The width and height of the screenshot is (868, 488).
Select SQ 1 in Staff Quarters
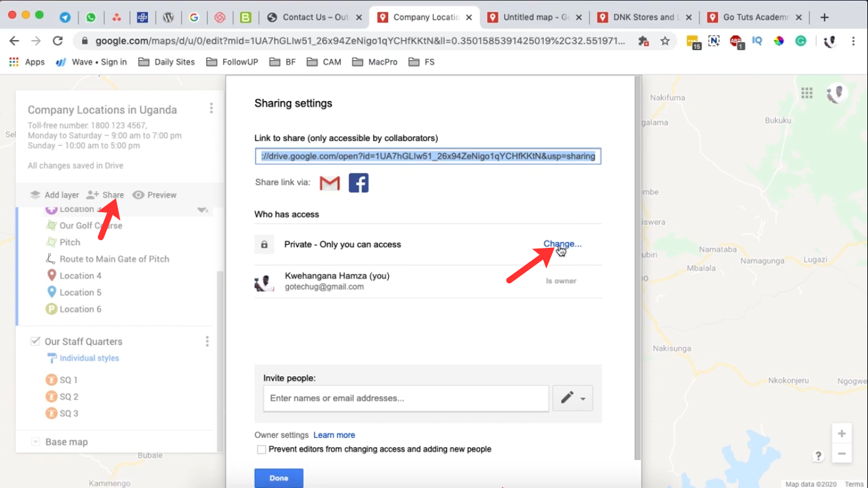coord(69,380)
